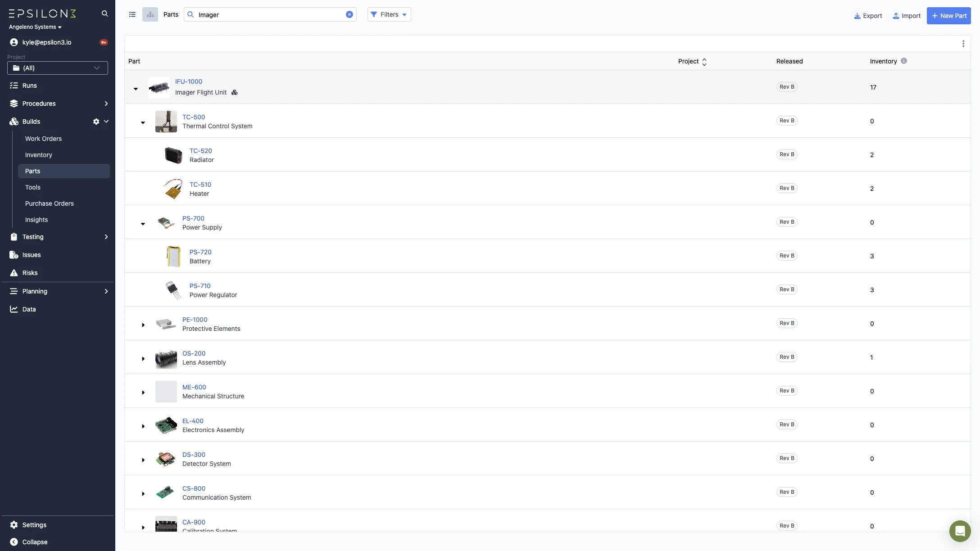Open the Project (All) selector
Image resolution: width=980 pixels, height=551 pixels.
point(58,68)
